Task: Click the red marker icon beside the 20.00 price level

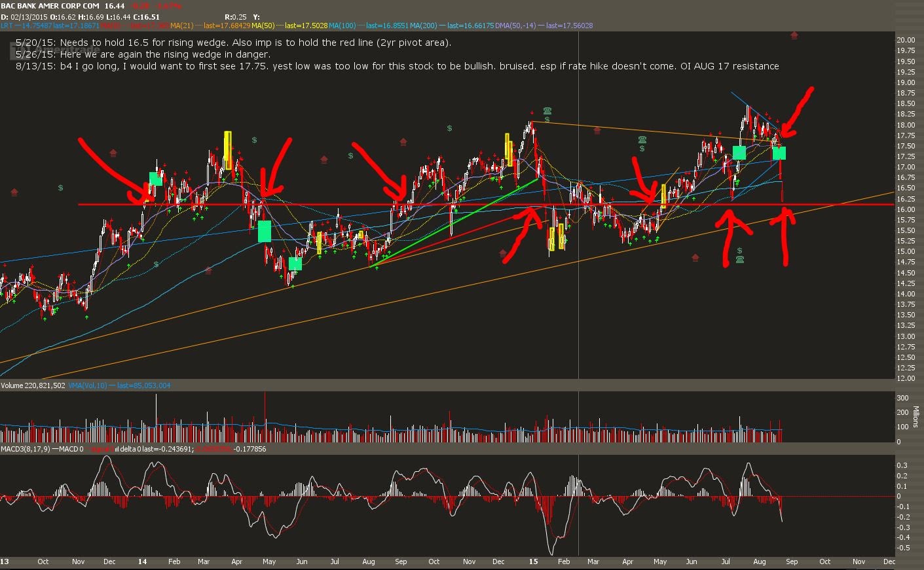Action: click(794, 35)
